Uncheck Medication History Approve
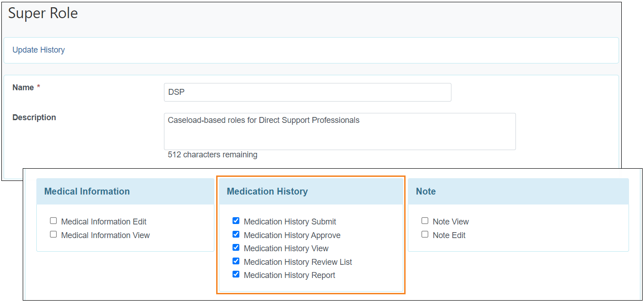Image resolution: width=644 pixels, height=302 pixels. pos(236,234)
